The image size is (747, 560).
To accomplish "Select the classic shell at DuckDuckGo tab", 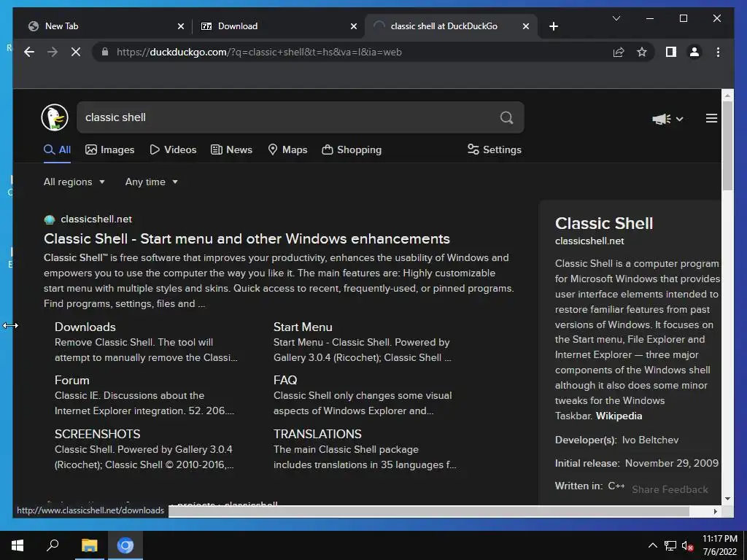I will [x=451, y=26].
